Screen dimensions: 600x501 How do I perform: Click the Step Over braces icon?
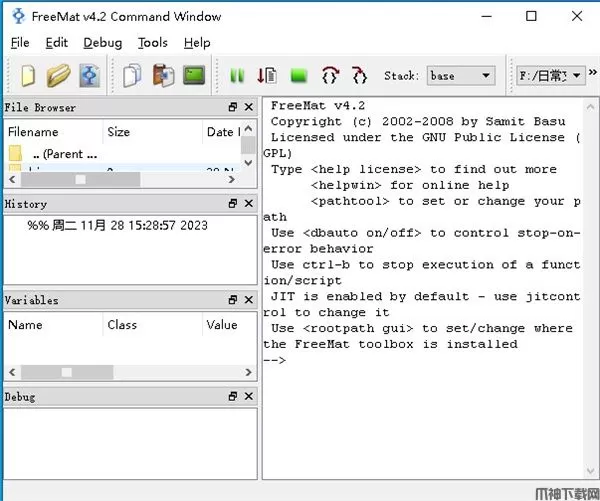pyautogui.click(x=330, y=75)
